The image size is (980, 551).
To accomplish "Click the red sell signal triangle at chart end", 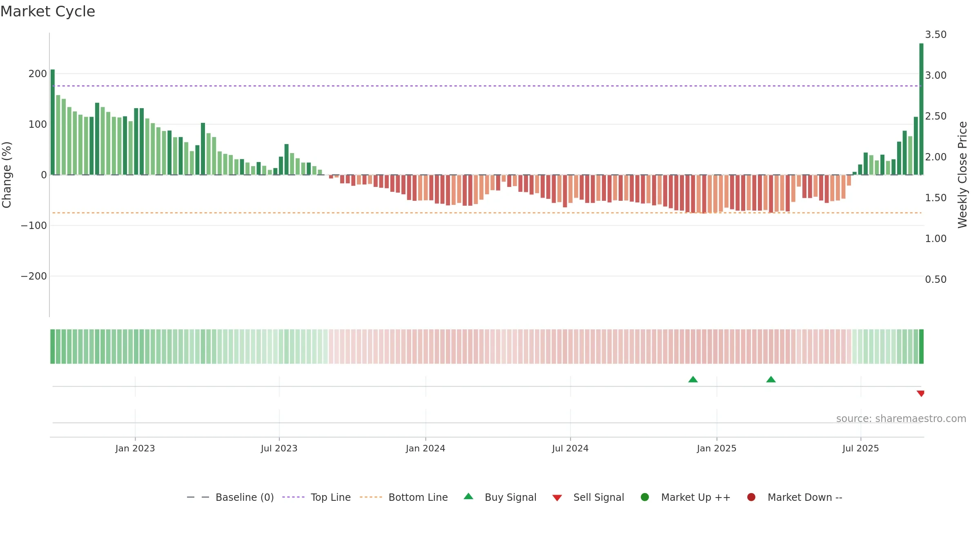I will 920,393.
